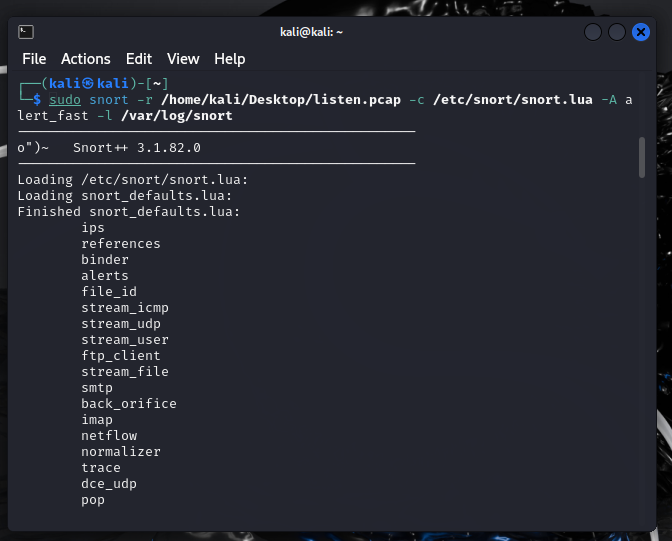Click the 'snort' command word in prompt
This screenshot has height=541, width=672.
pyautogui.click(x=109, y=100)
